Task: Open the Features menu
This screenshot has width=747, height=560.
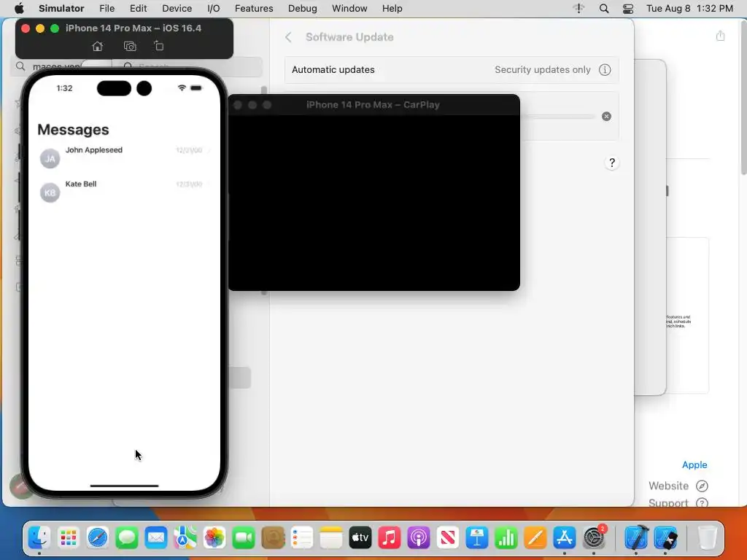Action: 254,9
